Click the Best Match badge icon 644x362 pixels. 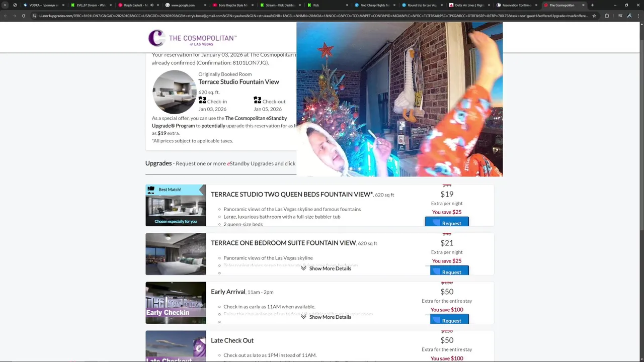(x=151, y=190)
